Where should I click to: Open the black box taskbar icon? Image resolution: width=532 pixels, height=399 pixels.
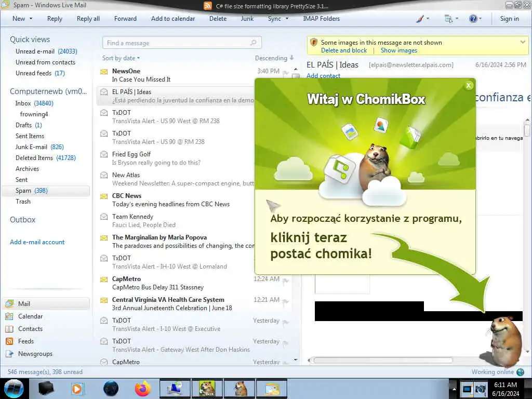[46, 389]
